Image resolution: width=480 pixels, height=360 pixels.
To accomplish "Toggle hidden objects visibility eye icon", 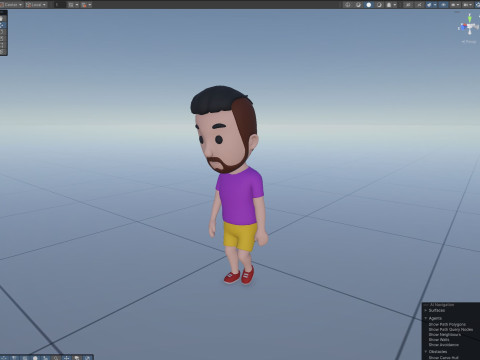I will point(443,5).
